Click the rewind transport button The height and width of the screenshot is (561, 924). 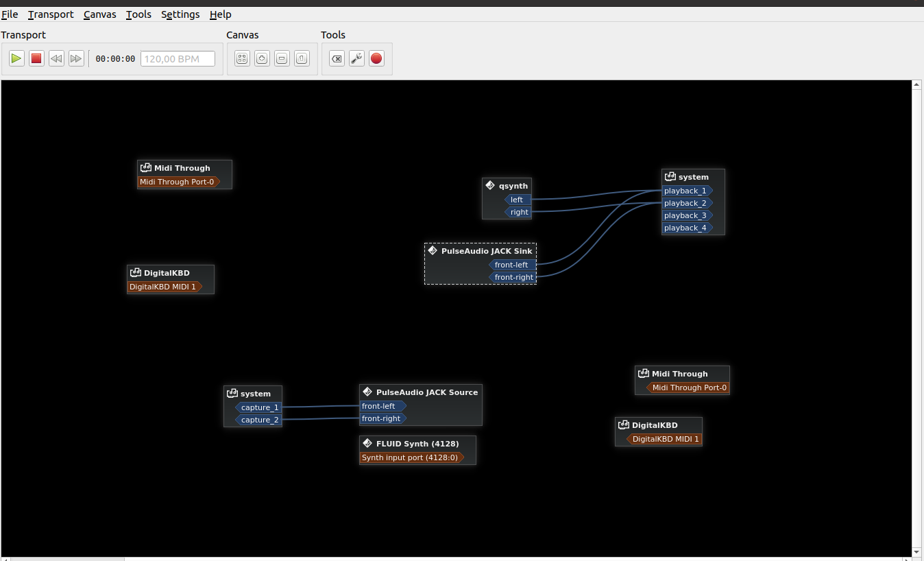56,59
